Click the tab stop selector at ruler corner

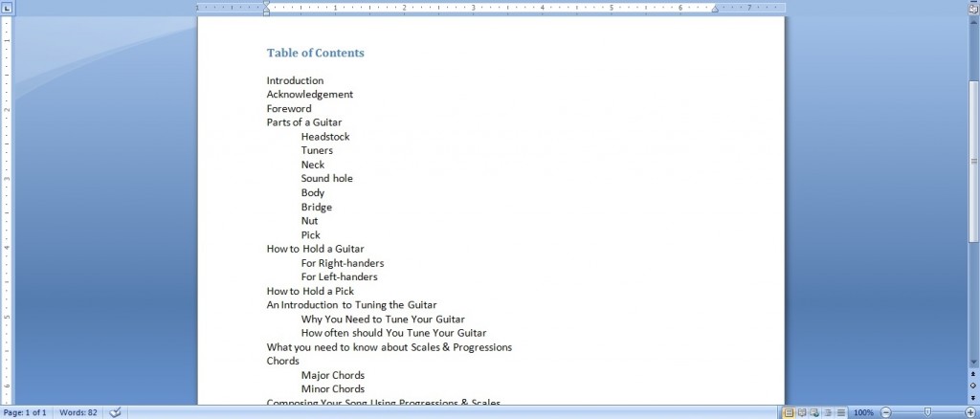click(x=9, y=8)
